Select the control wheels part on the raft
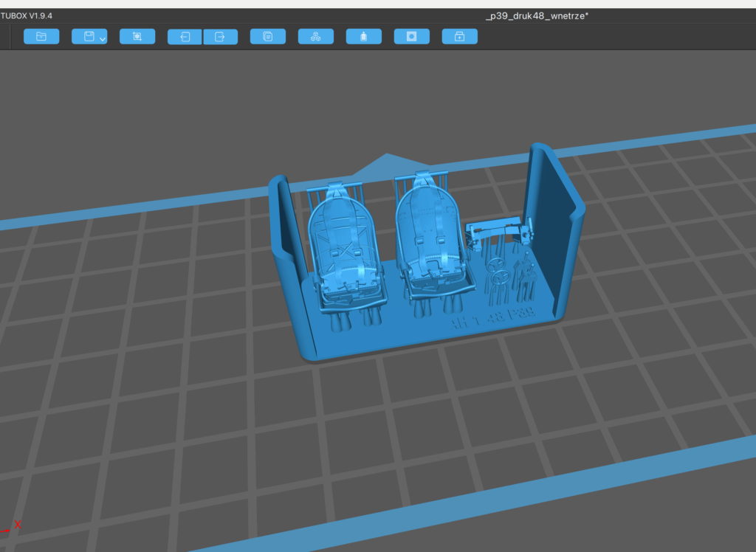The height and width of the screenshot is (552, 756). pos(498,277)
